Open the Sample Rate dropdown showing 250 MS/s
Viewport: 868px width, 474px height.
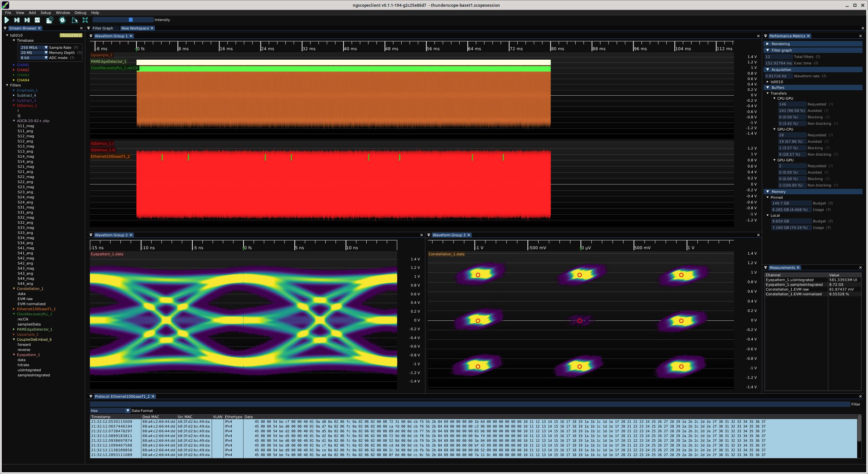(34, 47)
